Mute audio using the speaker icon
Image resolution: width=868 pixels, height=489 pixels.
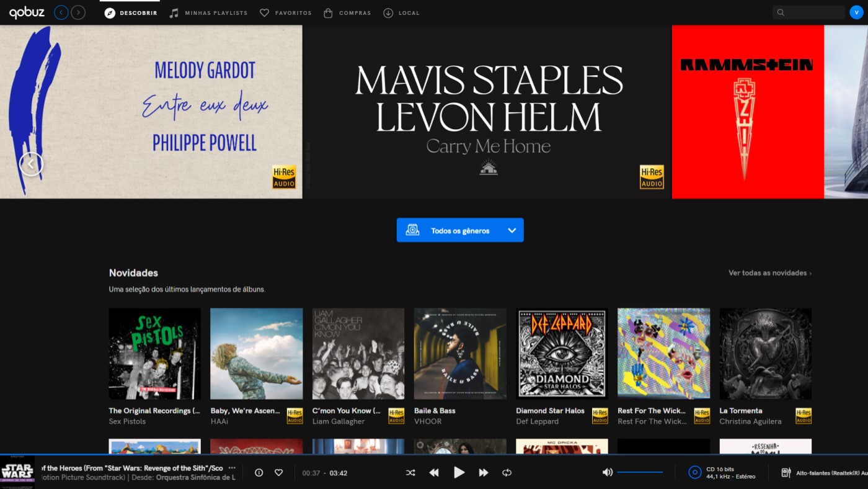click(x=608, y=472)
